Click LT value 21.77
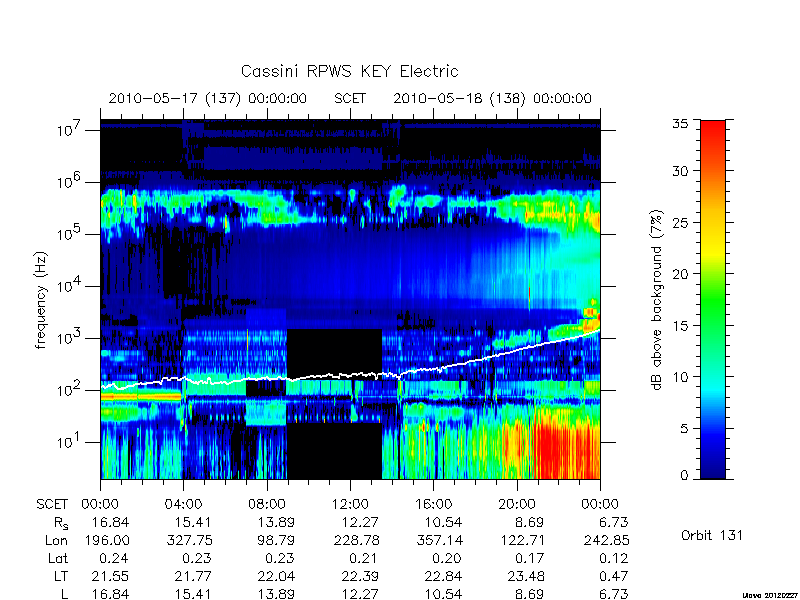Image resolution: width=800 pixels, height=600 pixels. (x=193, y=576)
